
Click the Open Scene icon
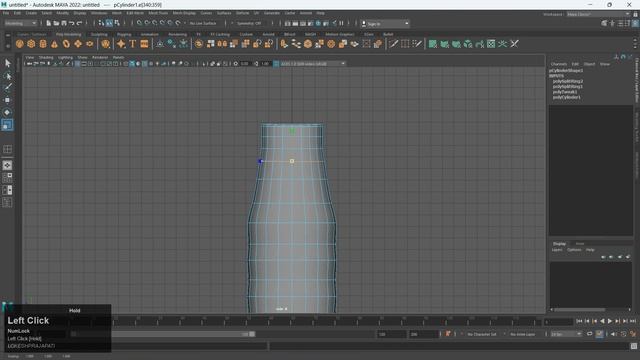pyautogui.click(x=56, y=23)
